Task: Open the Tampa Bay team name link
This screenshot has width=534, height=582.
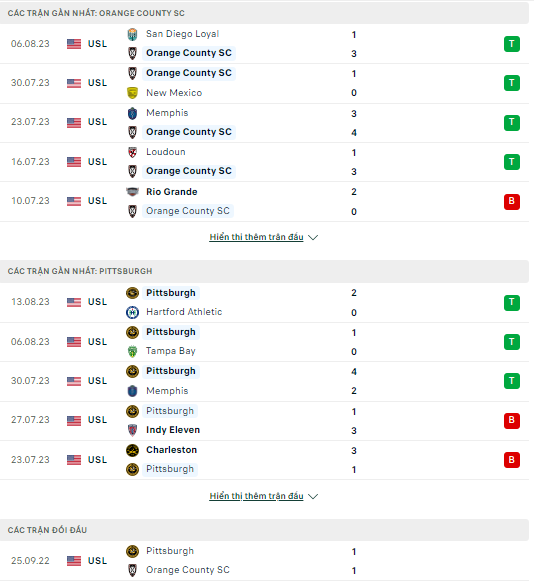Action: pos(171,351)
